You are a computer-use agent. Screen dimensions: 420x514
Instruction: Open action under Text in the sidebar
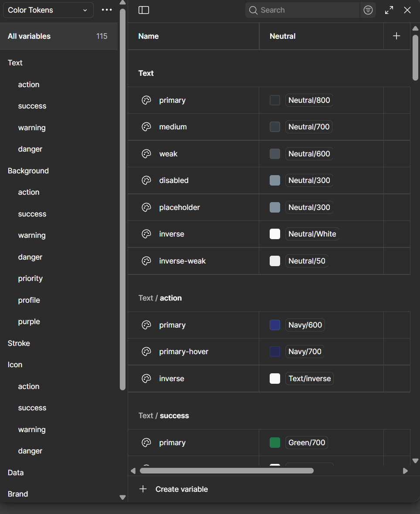coord(29,85)
